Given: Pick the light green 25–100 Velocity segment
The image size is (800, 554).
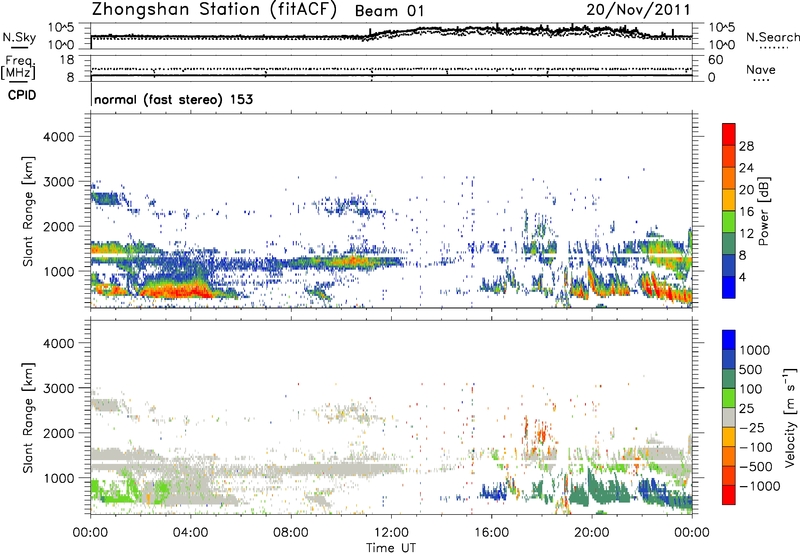Looking at the screenshot, I should coord(729,398).
